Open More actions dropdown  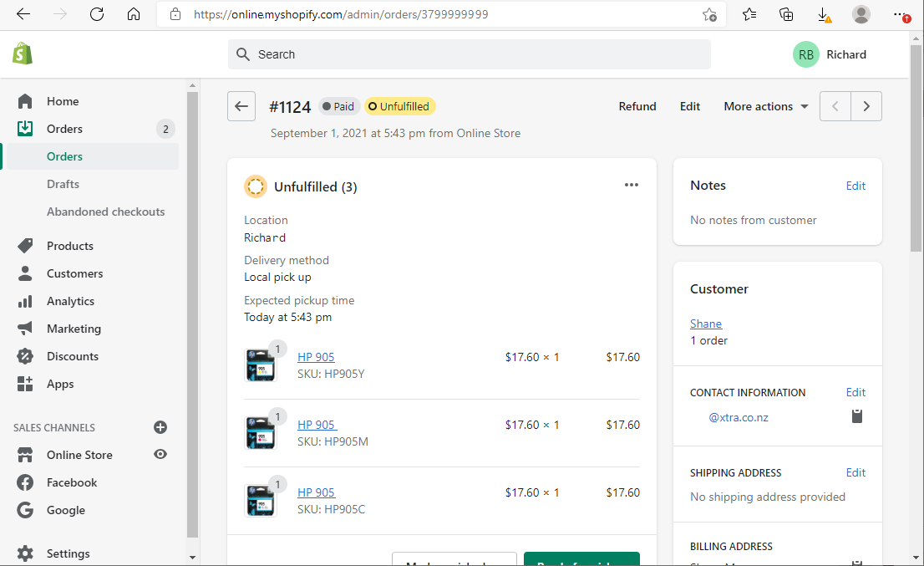[x=766, y=107]
